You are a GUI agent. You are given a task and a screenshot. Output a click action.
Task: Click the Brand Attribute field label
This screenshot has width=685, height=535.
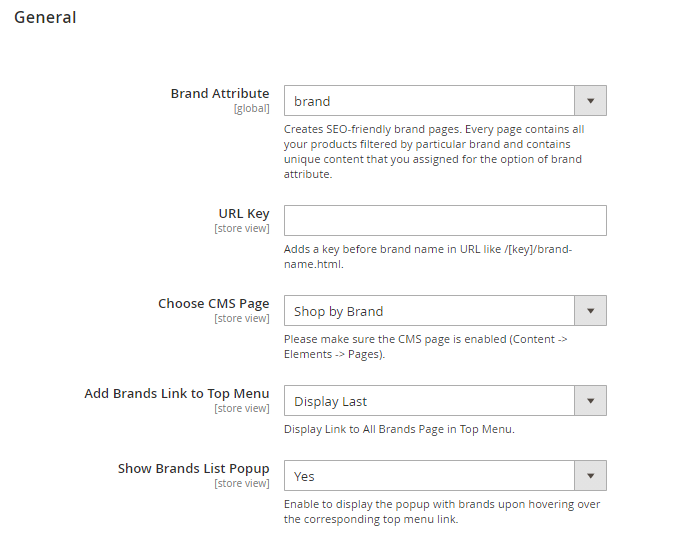point(219,94)
